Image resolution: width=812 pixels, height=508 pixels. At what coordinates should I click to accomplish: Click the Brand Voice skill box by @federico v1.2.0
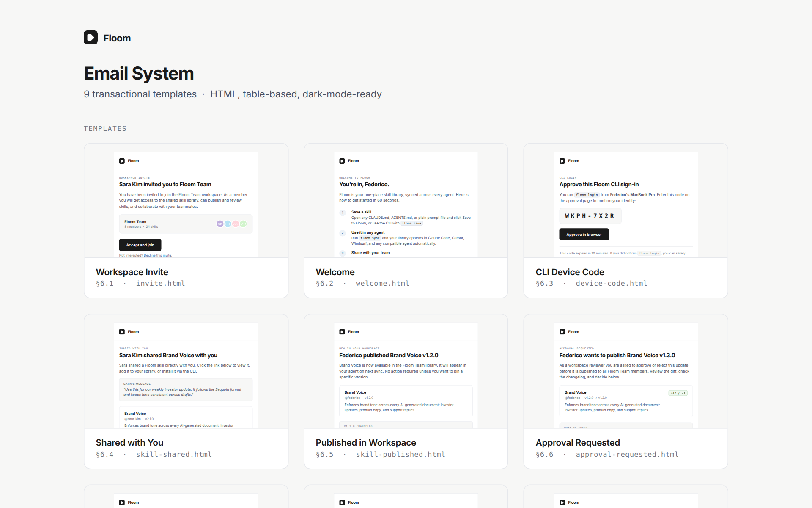pos(406,401)
